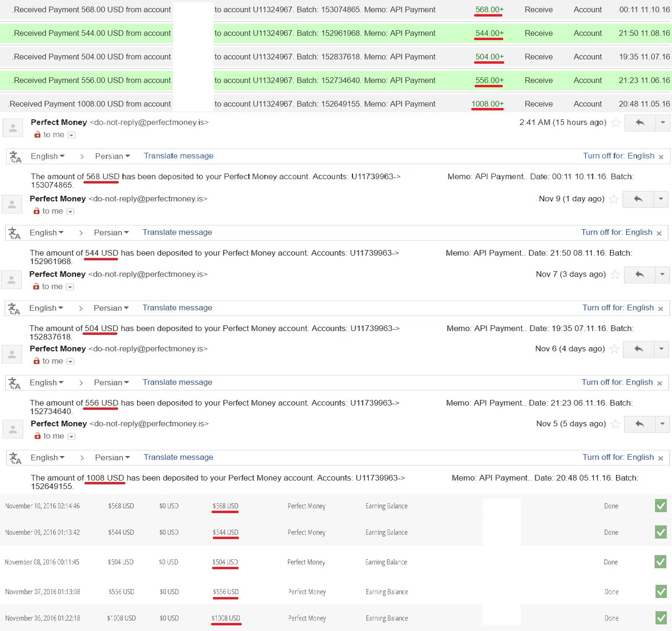Star the Nov 5 email
The height and width of the screenshot is (631, 672).
click(615, 424)
